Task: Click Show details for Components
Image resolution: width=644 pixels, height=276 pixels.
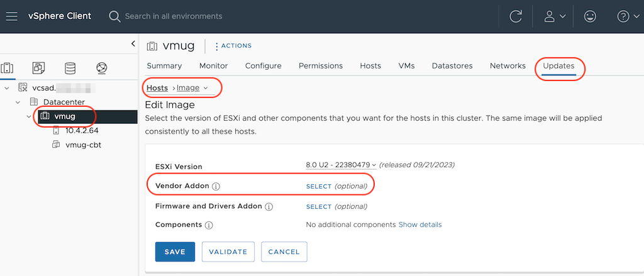Action: [420, 224]
